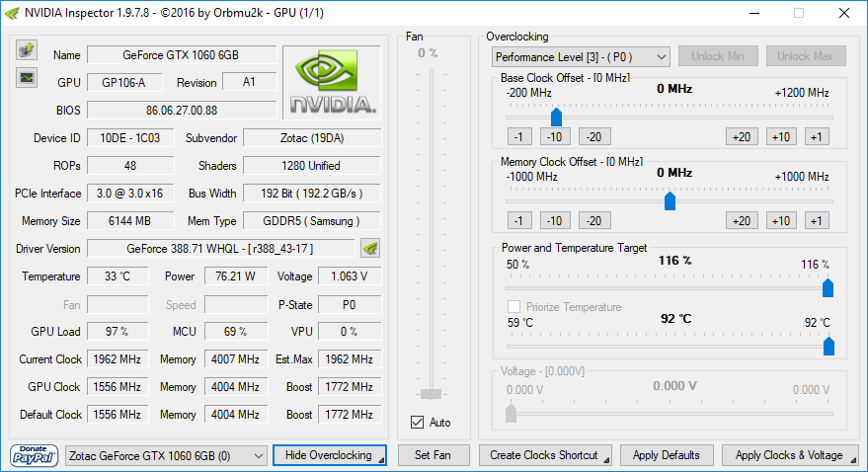Click the temperature target slider handle at 92 °C
Viewport: 868px width, 472px height.
click(x=829, y=347)
